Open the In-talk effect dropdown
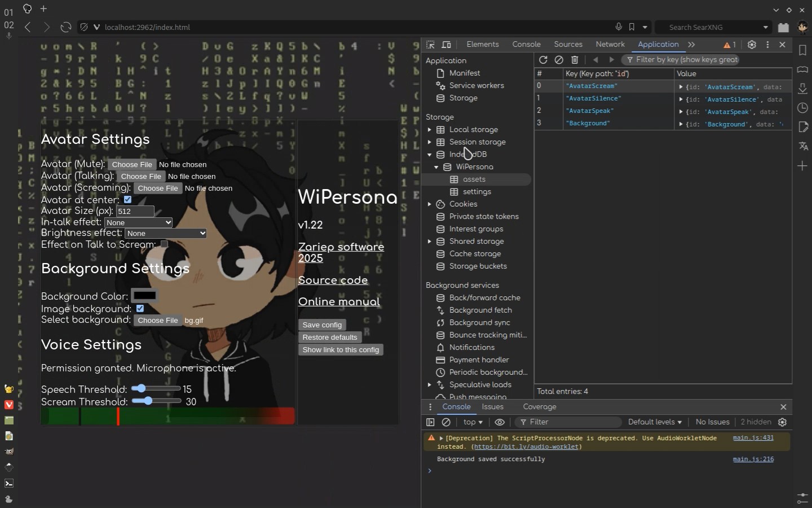This screenshot has height=508, width=812. pos(139,222)
